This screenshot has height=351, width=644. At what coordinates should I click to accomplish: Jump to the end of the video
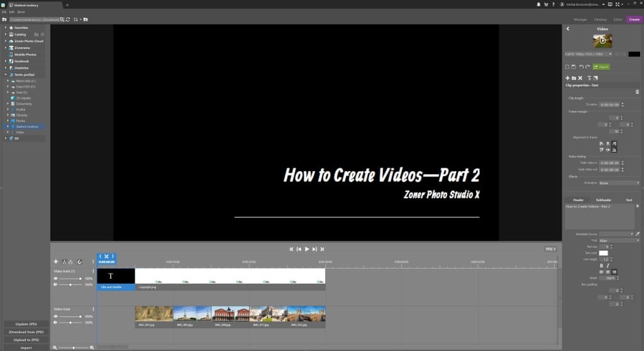(323, 249)
